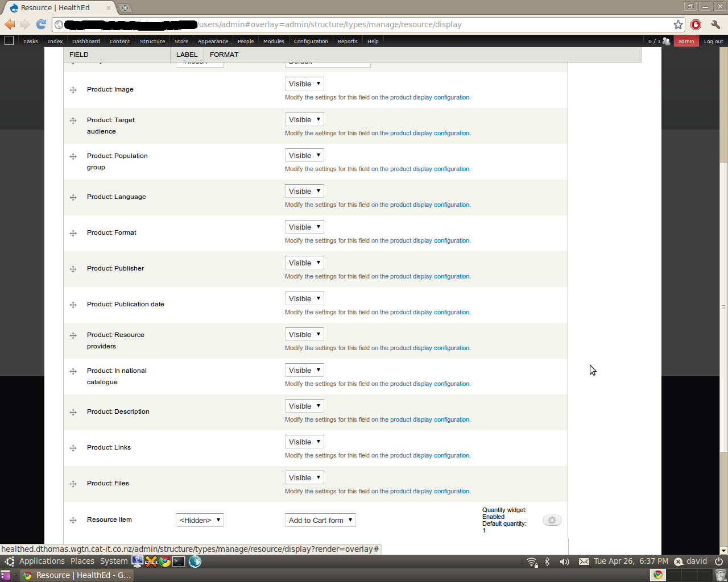
Task: Click the browser back arrow
Action: (x=10, y=24)
